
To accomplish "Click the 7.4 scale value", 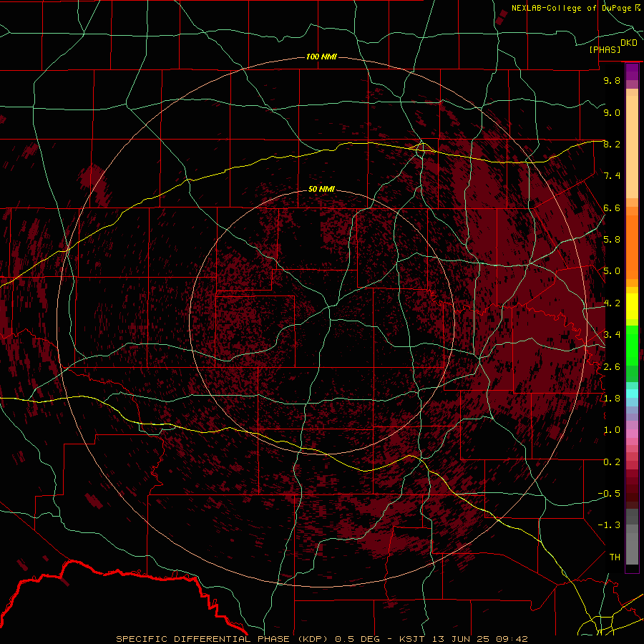I will 612,176.
